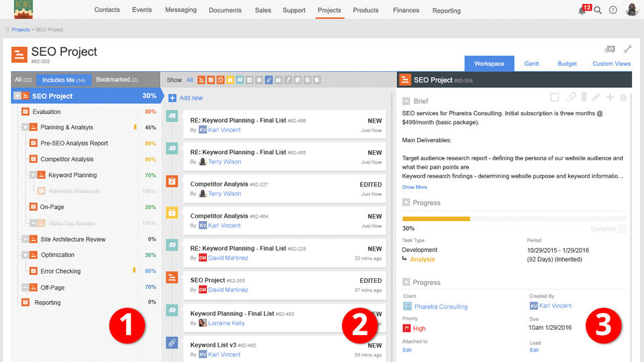This screenshot has height=362, width=644.
Task: Expand the Off-Page tree node
Action: click(25, 288)
